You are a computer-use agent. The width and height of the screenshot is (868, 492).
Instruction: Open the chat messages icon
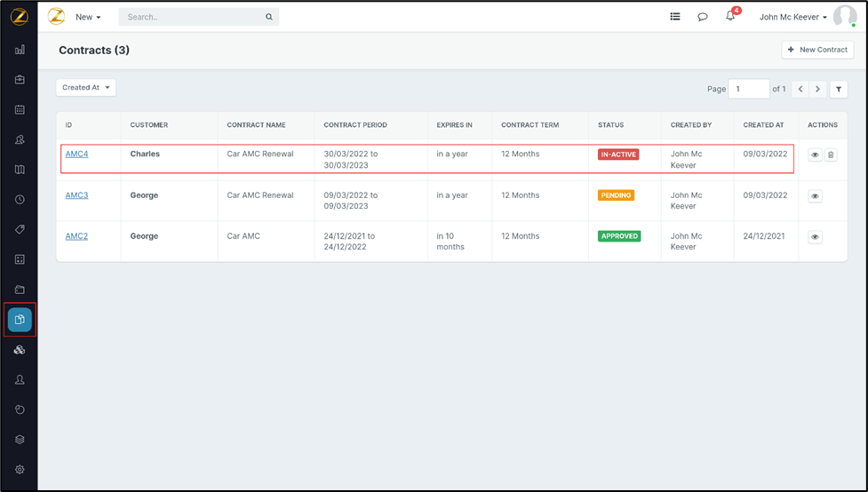pyautogui.click(x=702, y=17)
